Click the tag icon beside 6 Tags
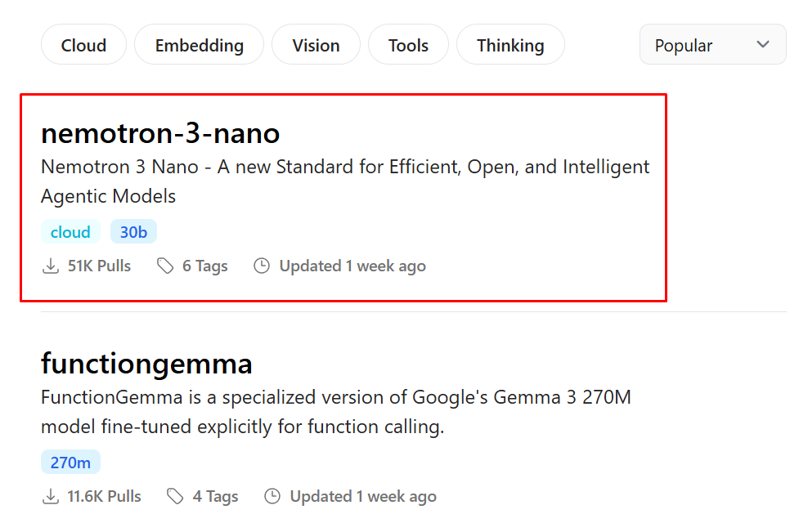 click(166, 266)
